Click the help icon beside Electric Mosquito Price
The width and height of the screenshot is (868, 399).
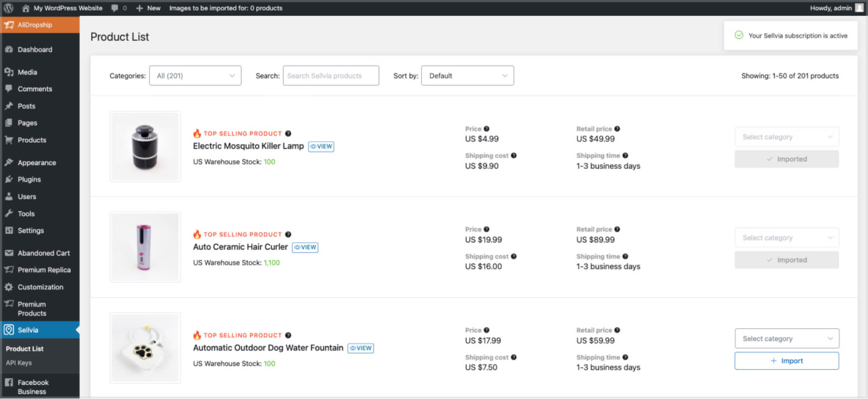(x=487, y=129)
